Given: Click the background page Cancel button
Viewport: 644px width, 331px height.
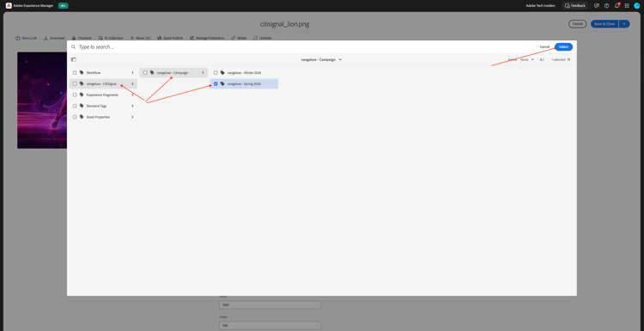Looking at the screenshot, I should pyautogui.click(x=578, y=24).
